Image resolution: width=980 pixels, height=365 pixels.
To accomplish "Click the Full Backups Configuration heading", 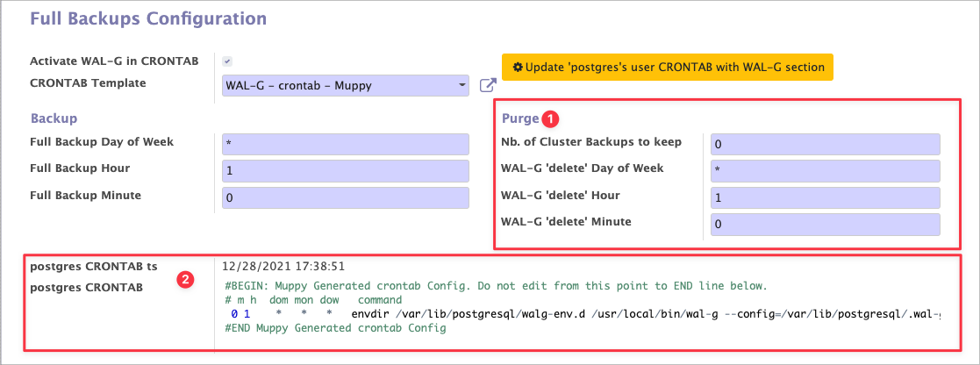I will [x=147, y=18].
